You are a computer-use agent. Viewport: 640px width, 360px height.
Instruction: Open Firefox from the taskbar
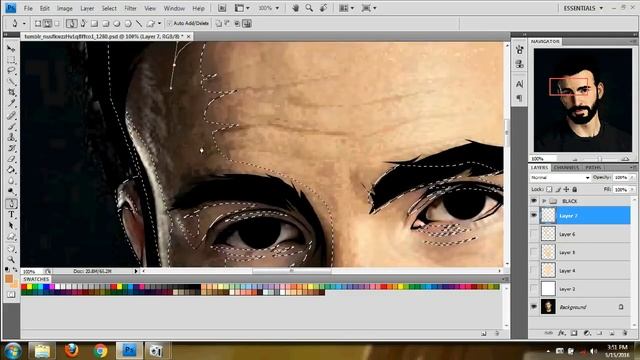(x=71, y=350)
